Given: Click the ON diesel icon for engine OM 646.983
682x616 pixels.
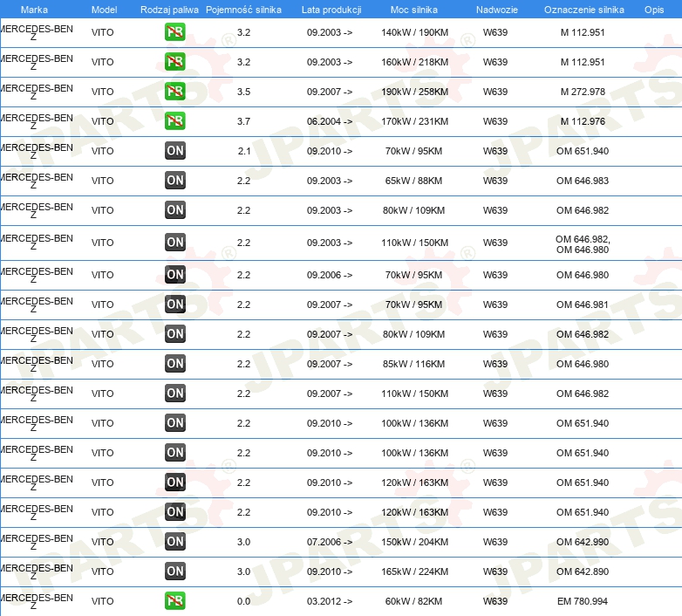Looking at the screenshot, I should [x=174, y=180].
